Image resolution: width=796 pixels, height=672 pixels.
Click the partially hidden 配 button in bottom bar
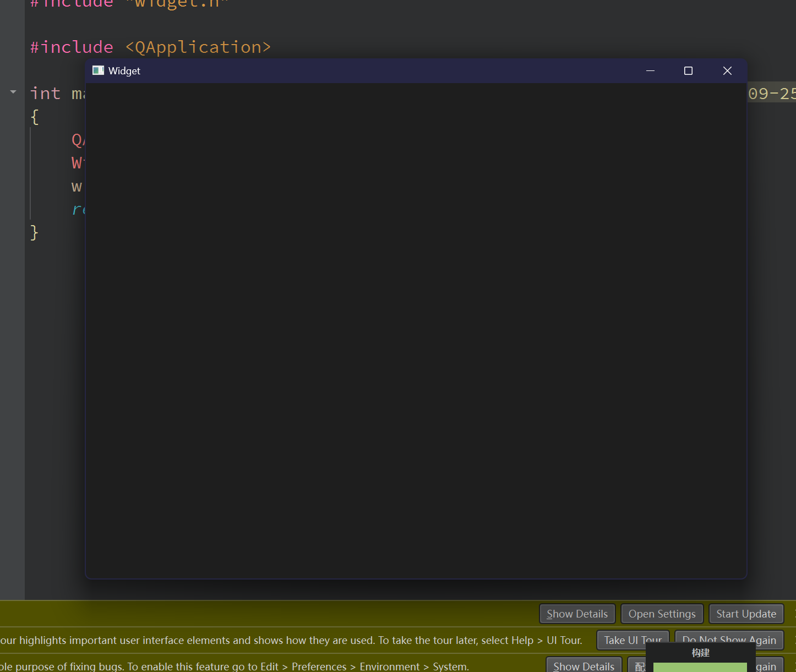coord(639,666)
